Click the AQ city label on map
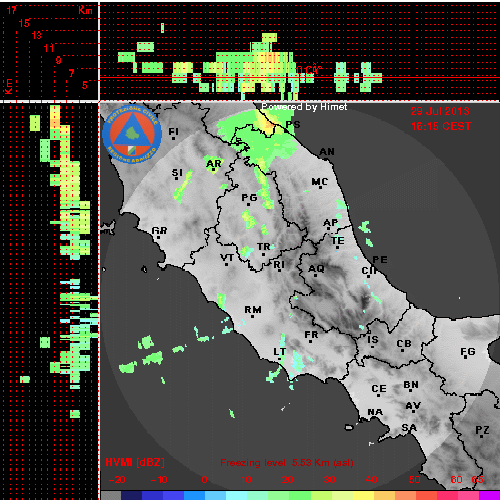 point(316,268)
